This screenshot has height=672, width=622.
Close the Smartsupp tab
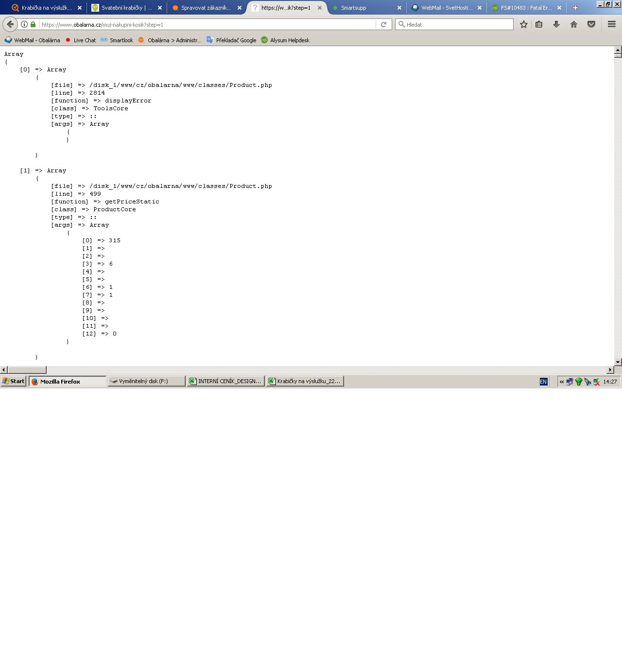[399, 8]
